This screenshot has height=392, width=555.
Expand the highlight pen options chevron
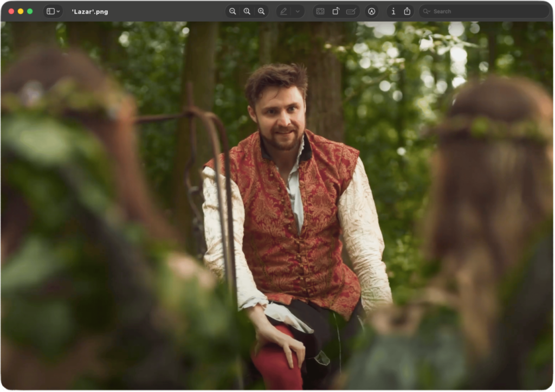pos(298,11)
